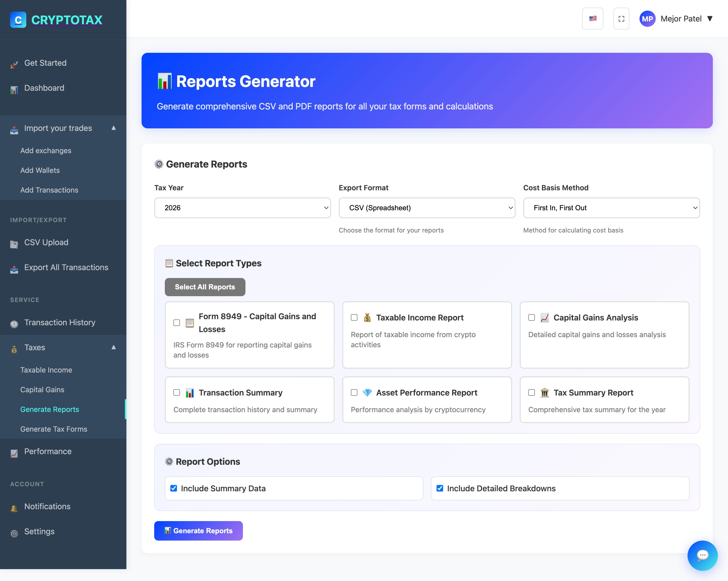Uncheck Include Summary Data option

coord(174,488)
